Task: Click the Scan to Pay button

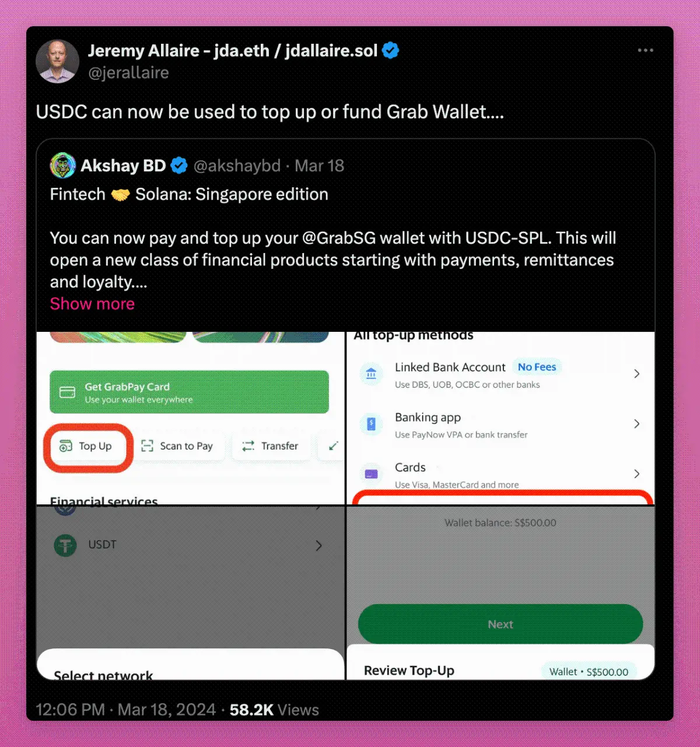Action: 178,446
